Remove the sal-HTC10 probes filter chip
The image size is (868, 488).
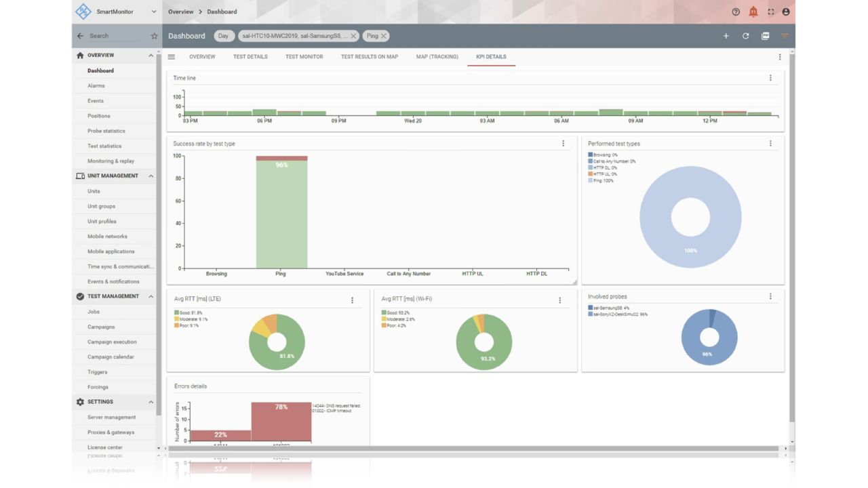click(353, 36)
